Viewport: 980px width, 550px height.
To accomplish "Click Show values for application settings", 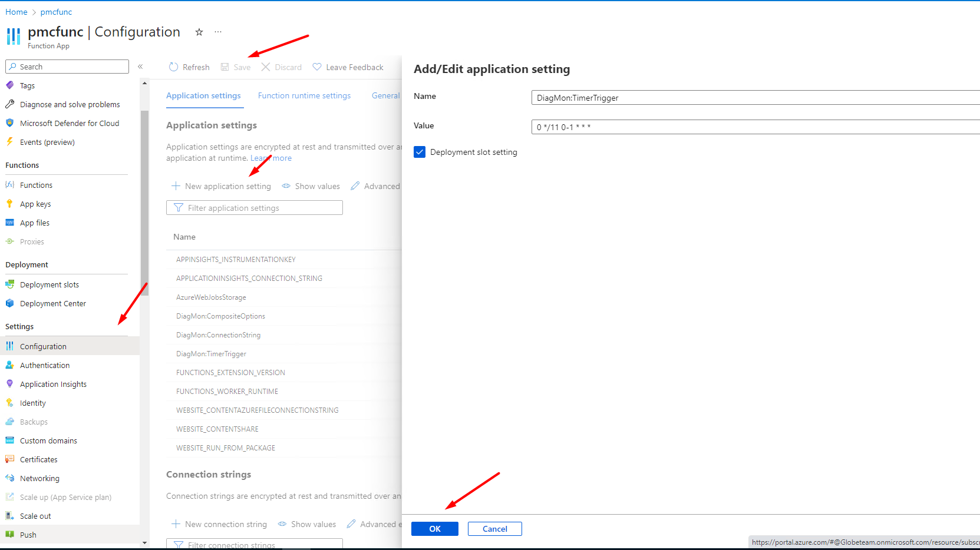I will click(x=311, y=186).
